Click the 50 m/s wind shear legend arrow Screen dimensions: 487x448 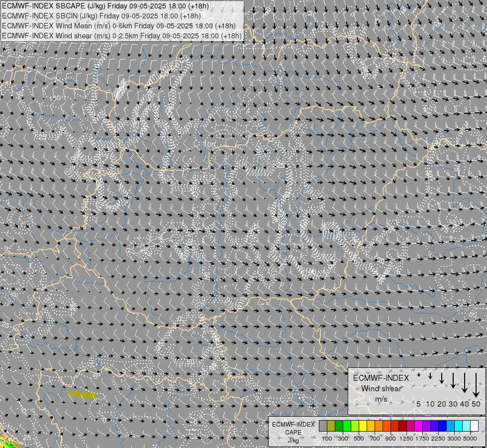(x=476, y=385)
